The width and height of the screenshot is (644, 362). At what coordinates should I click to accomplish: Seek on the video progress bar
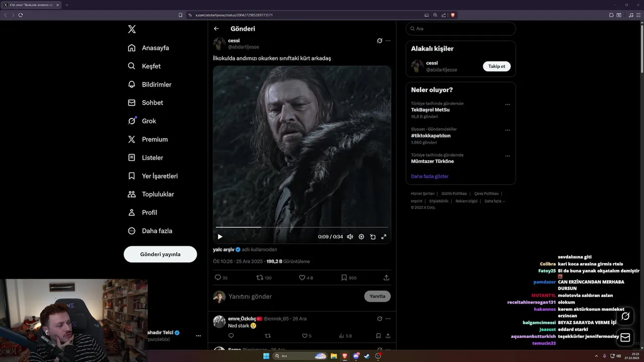pyautogui.click(x=302, y=227)
